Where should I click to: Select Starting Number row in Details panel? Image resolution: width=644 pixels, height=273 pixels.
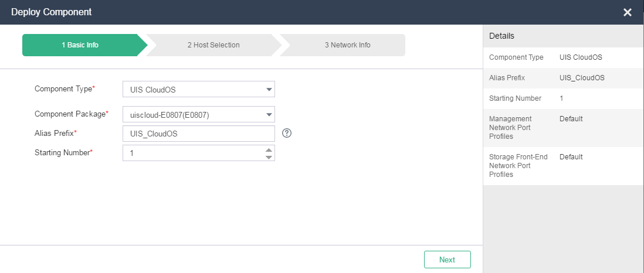point(563,98)
